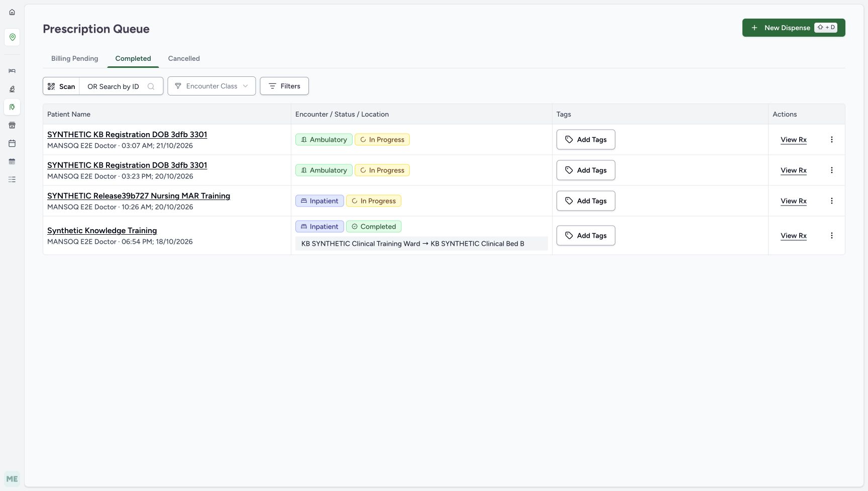Add Tags for 03:23 PM row
This screenshot has height=491, width=868.
point(586,170)
